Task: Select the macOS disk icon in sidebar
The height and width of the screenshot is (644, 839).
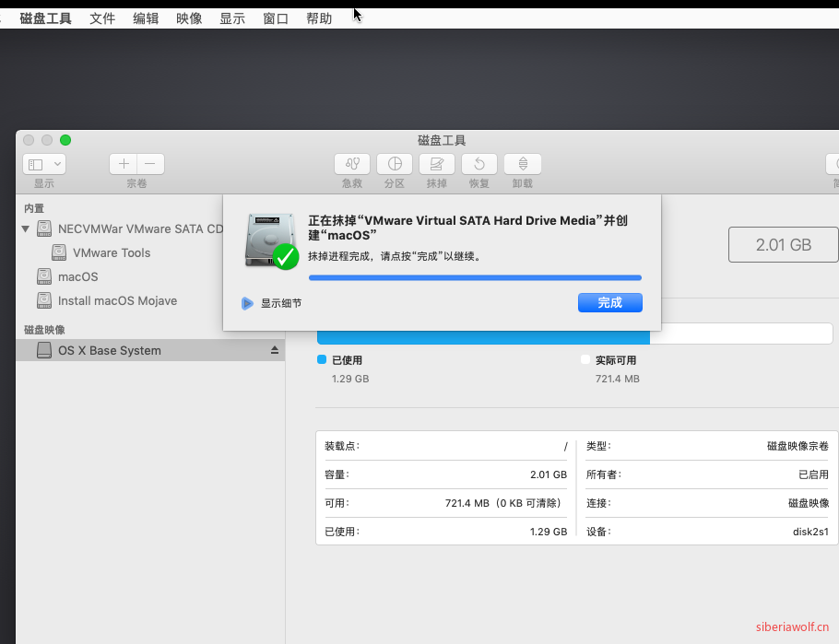Action: (44, 276)
